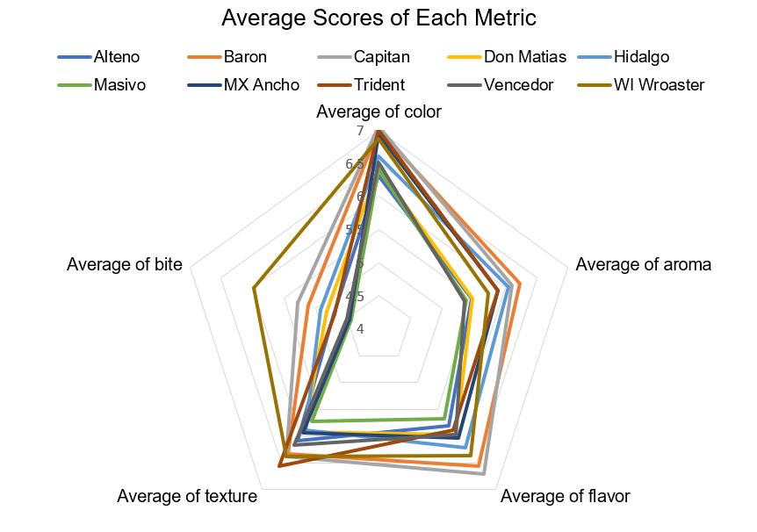Select the Capitan legend label
The height and width of the screenshot is (532, 757).
pyautogui.click(x=380, y=58)
